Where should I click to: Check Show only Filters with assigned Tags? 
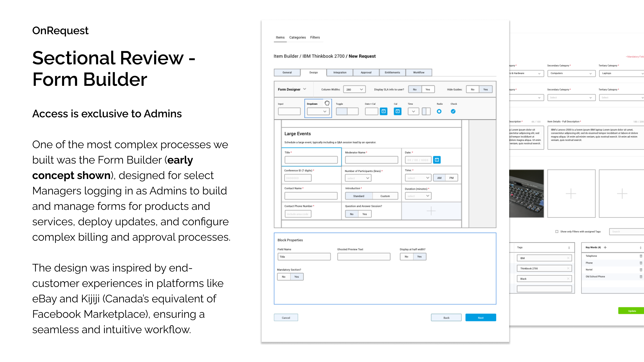tap(557, 232)
